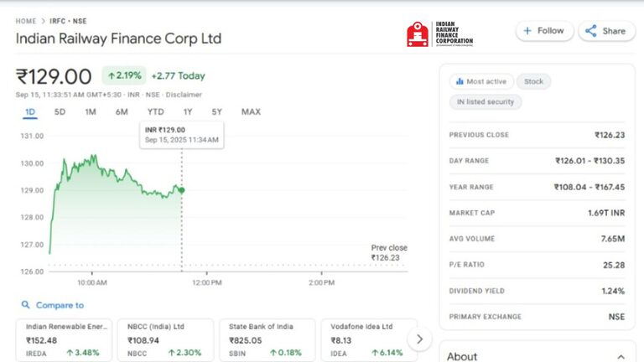Screen dimensions: 644x362
Task: Open the State Bank of India card
Action: (x=267, y=339)
